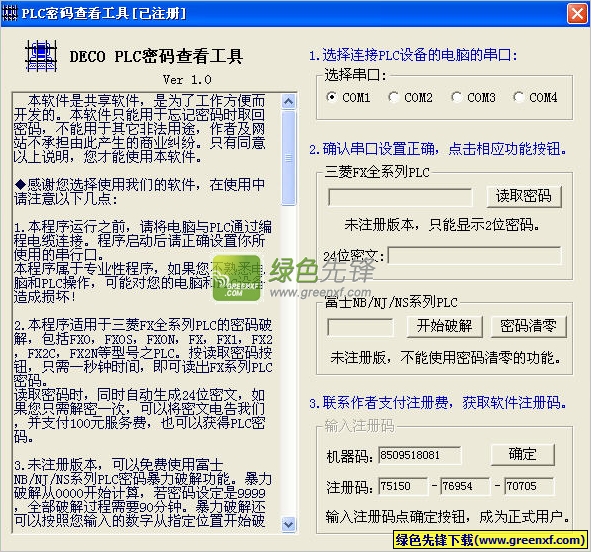Screen dimensions: 591x552
Task: Click the scroll down arrow of the description box
Action: pyautogui.click(x=289, y=524)
